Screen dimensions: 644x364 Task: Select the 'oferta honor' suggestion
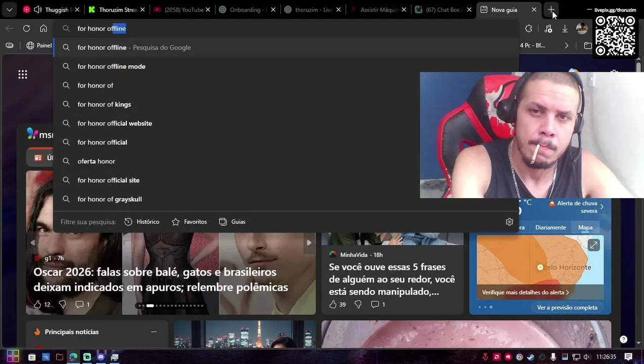[286, 161]
